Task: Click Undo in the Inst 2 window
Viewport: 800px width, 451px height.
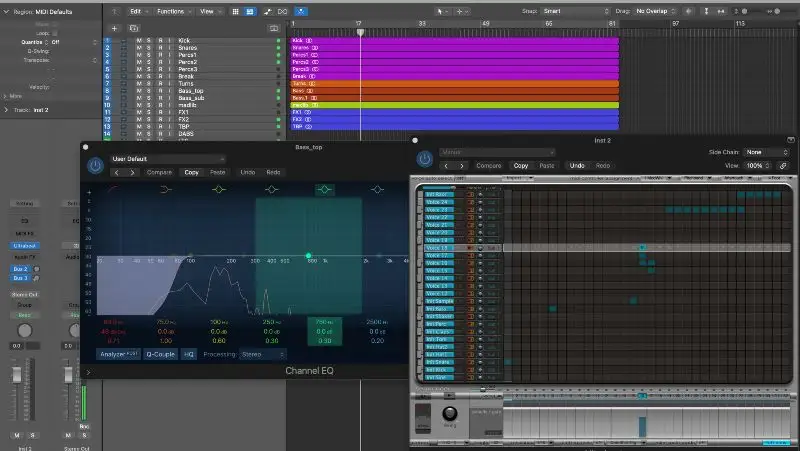Action: click(x=577, y=165)
